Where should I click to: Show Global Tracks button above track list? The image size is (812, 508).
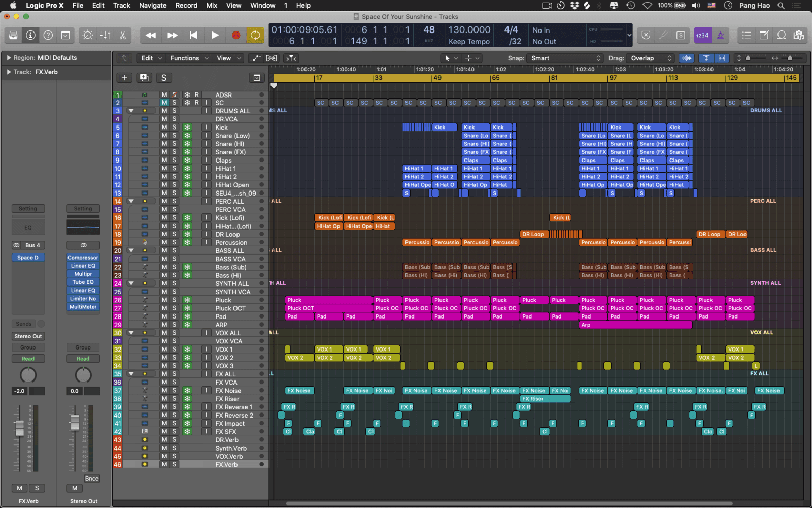click(x=257, y=78)
